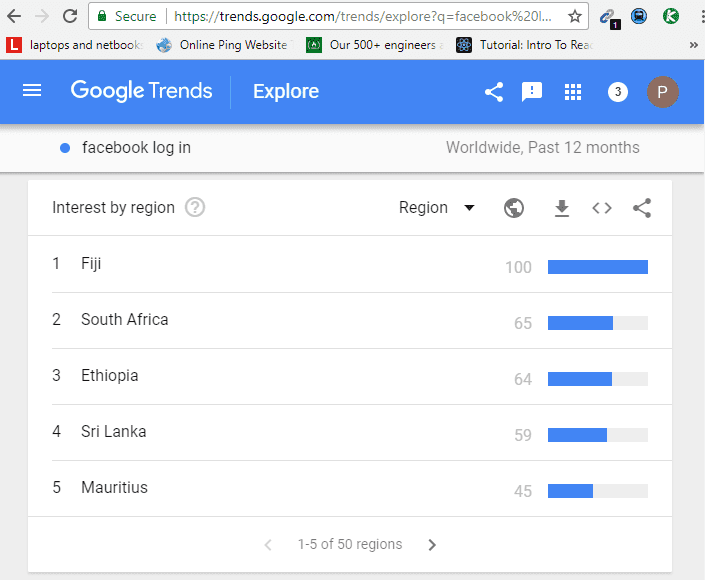Toggle the globe map view icon

pos(514,208)
